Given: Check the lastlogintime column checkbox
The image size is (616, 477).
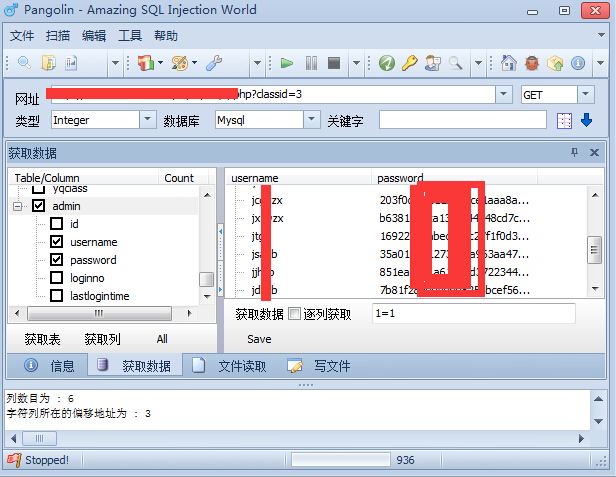Looking at the screenshot, I should [57, 295].
